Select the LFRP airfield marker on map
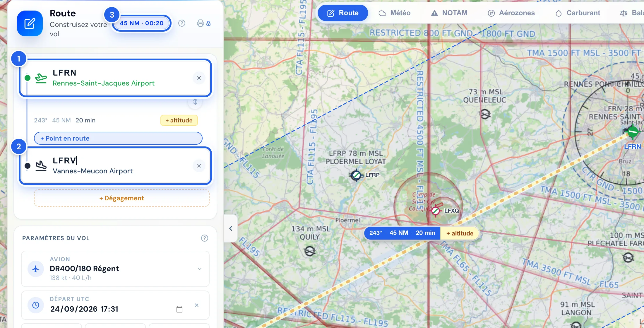Screen dimensions: 644x328 (356, 175)
